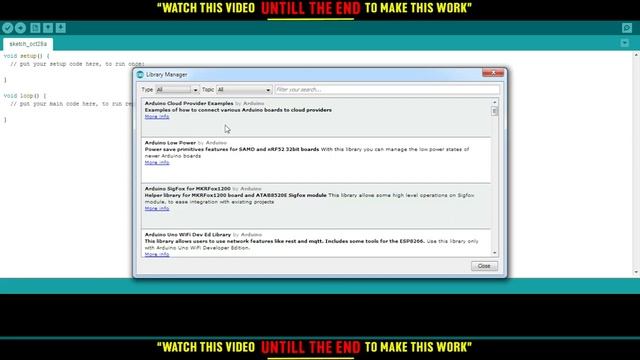The width and height of the screenshot is (640, 360).
Task: Click the Arduino logo in Library Manager title
Action: [x=140, y=75]
